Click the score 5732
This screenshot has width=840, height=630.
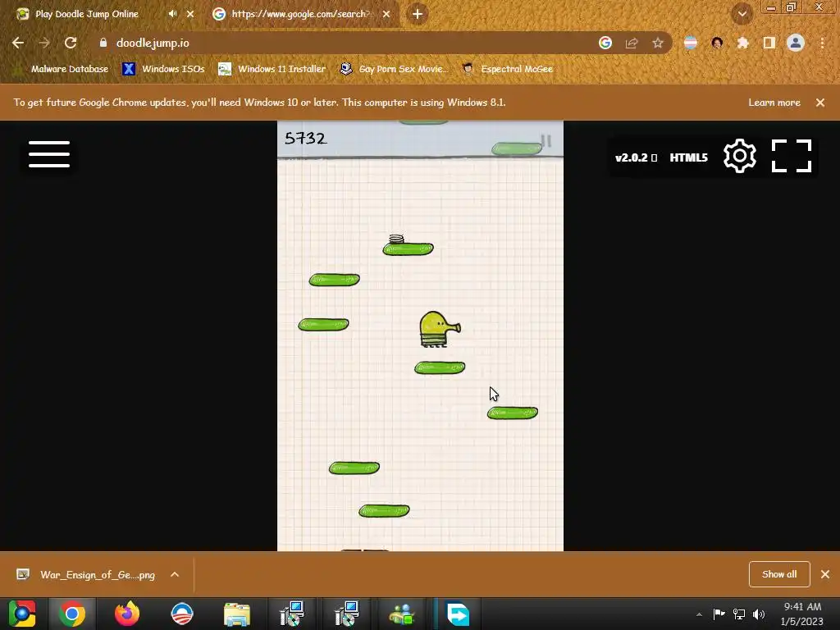click(305, 138)
